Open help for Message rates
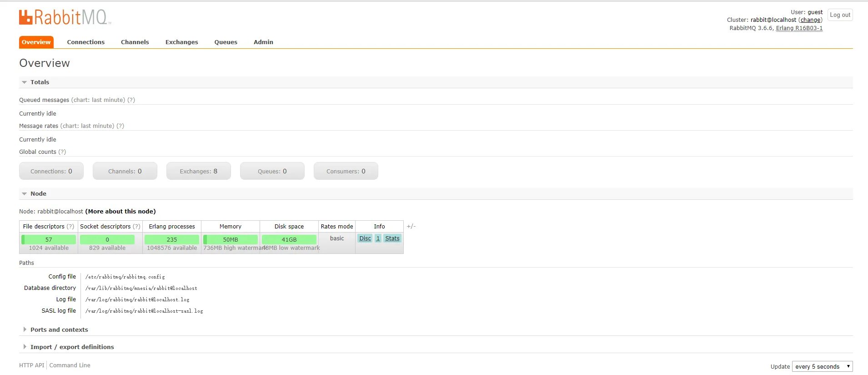868x375 pixels. point(120,126)
